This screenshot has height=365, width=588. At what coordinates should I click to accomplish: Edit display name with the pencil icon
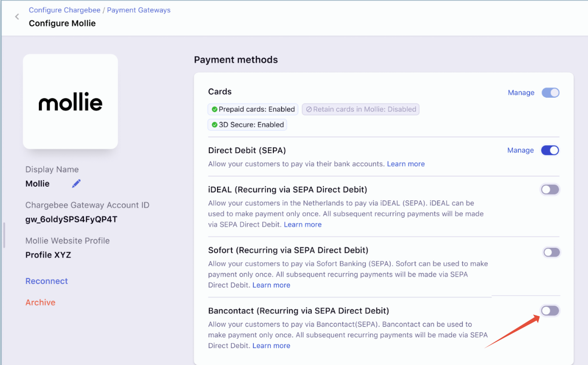pyautogui.click(x=76, y=183)
